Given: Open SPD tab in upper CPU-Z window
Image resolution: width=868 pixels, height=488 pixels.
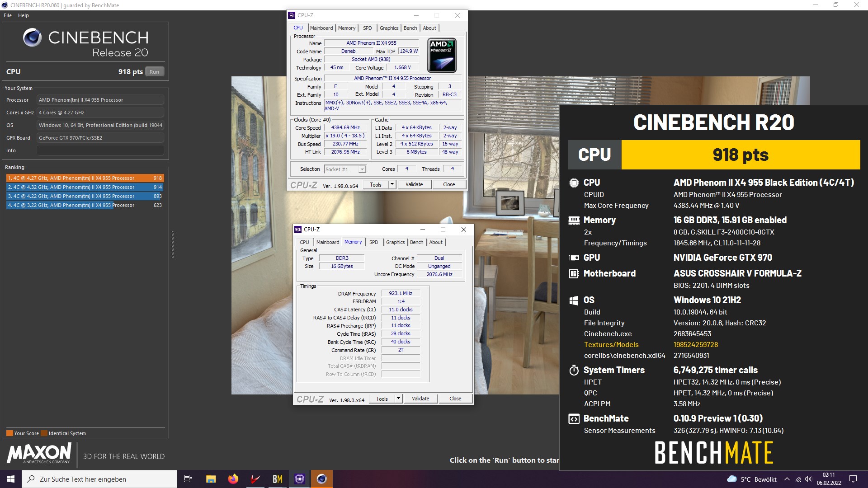Looking at the screenshot, I should [368, 28].
